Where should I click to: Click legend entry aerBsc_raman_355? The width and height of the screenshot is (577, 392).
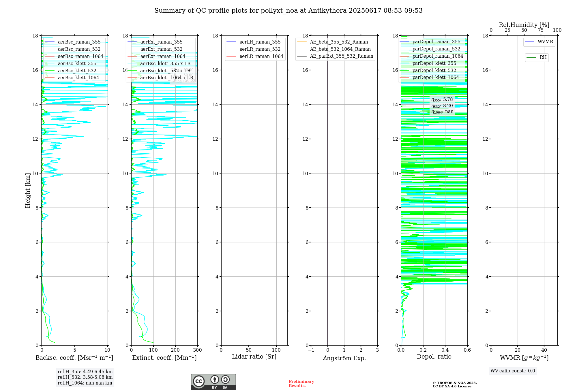pos(73,42)
